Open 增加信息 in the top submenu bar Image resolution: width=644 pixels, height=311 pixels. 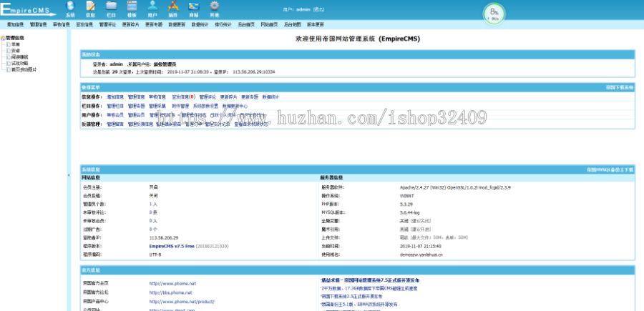coord(15,24)
